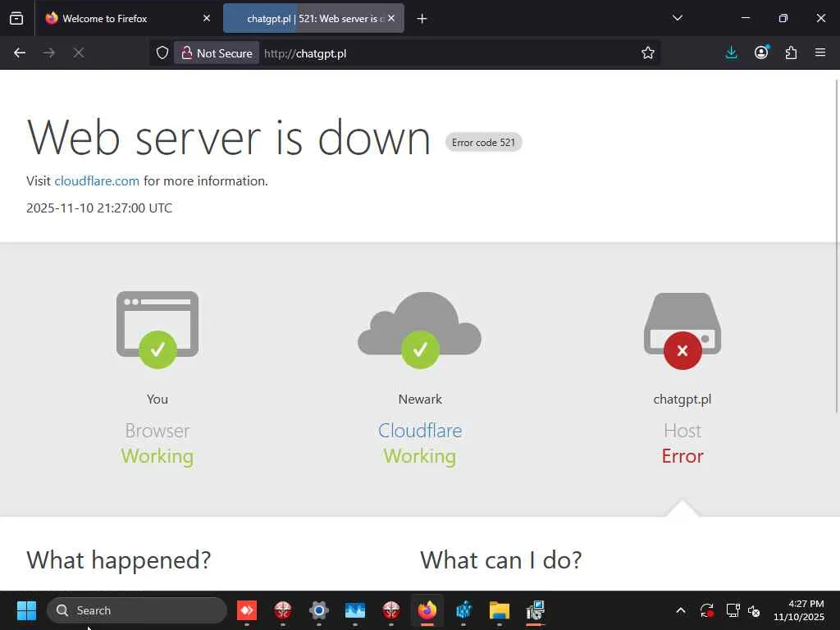Stop loading the page with the X button
Image resolution: width=840 pixels, height=630 pixels.
click(x=78, y=53)
